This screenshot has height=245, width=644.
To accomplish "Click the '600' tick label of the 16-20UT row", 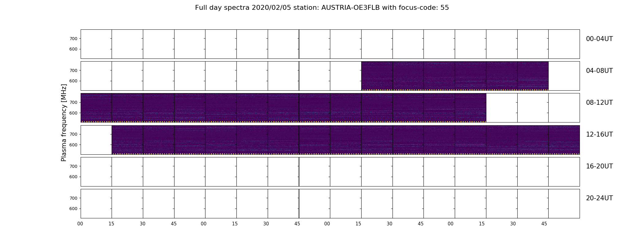I will pos(73,177).
